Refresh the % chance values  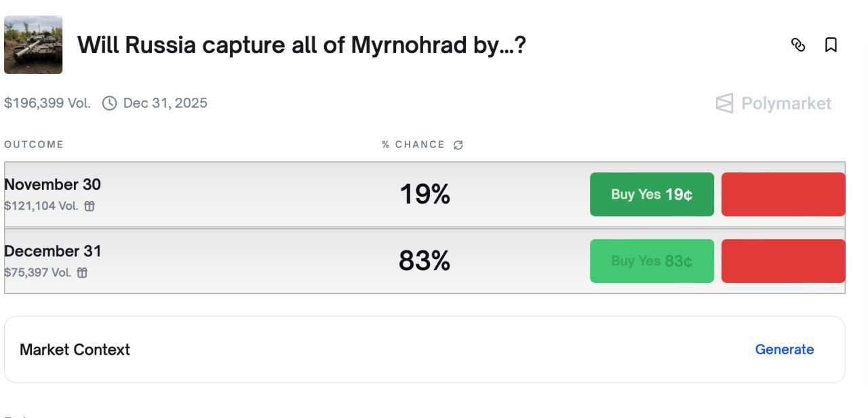[x=458, y=145]
